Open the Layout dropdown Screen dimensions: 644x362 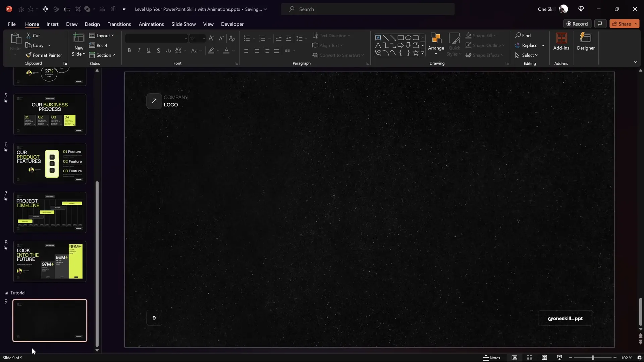[x=102, y=35]
